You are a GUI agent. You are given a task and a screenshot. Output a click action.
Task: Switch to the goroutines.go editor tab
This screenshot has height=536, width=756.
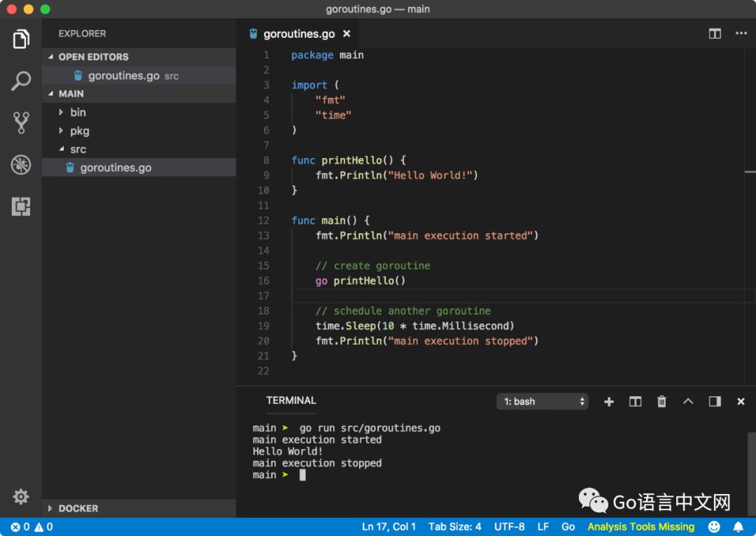pos(299,34)
